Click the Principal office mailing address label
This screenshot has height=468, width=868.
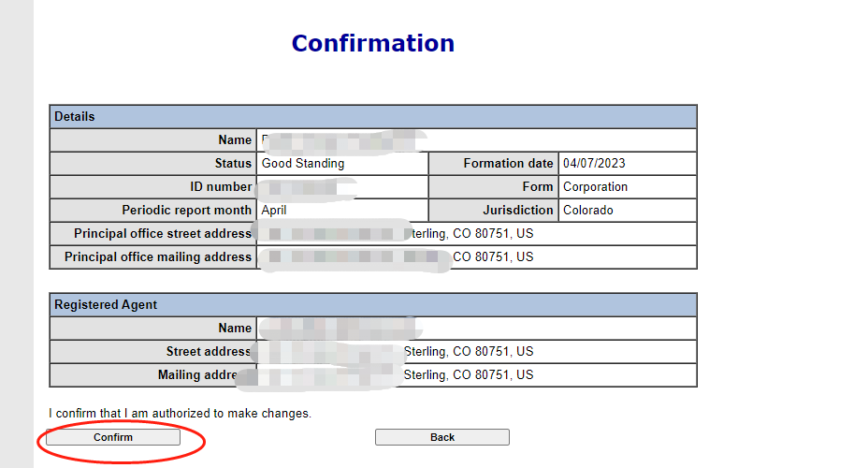pos(158,256)
